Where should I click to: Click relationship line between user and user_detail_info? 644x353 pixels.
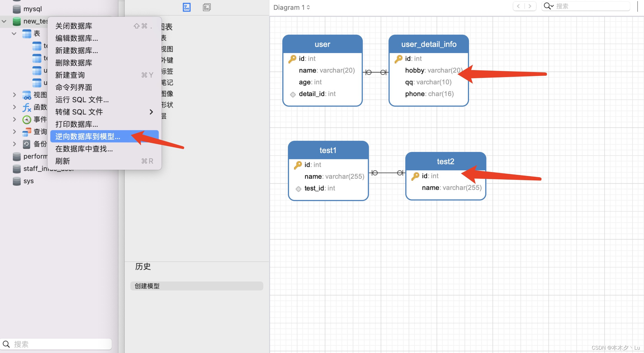[x=376, y=72]
